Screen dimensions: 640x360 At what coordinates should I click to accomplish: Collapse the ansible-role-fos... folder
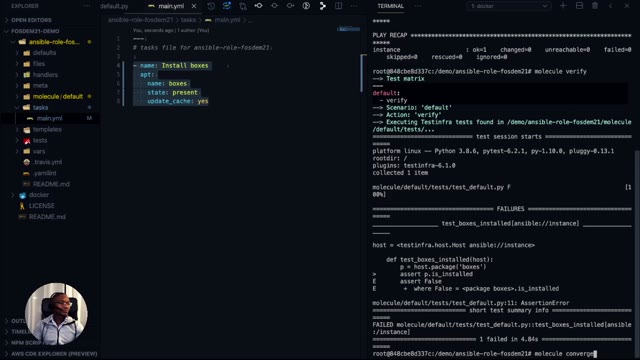click(x=54, y=42)
